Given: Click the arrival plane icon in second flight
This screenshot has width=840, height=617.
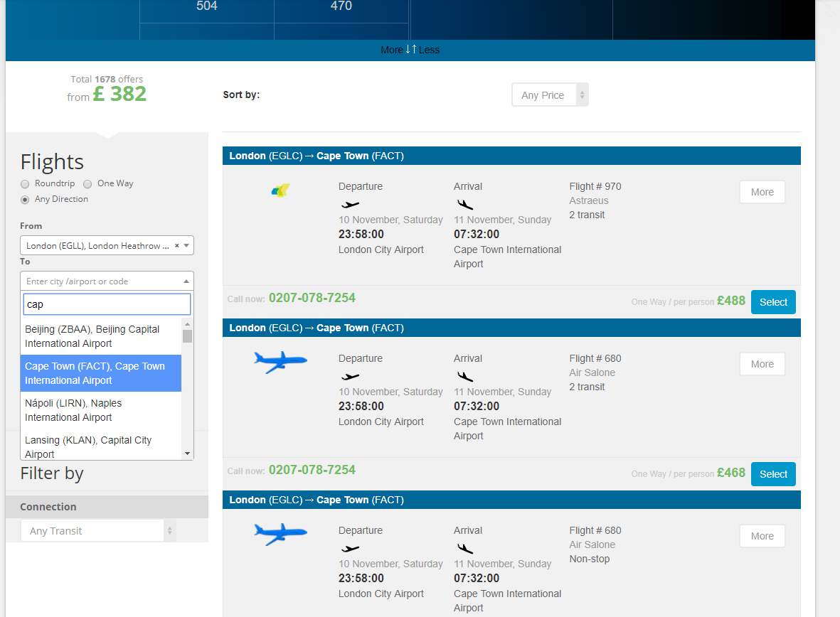Looking at the screenshot, I should click(x=465, y=377).
